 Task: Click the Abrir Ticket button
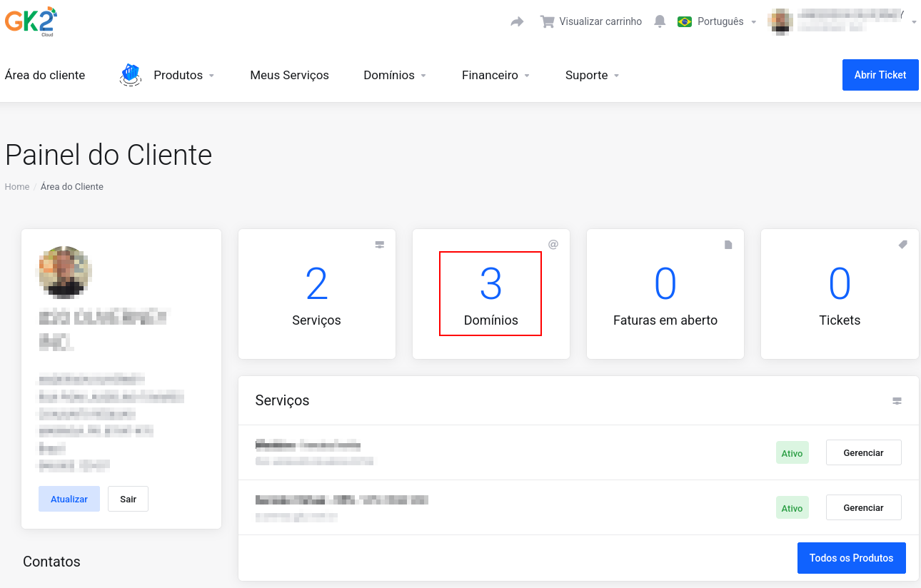(880, 75)
